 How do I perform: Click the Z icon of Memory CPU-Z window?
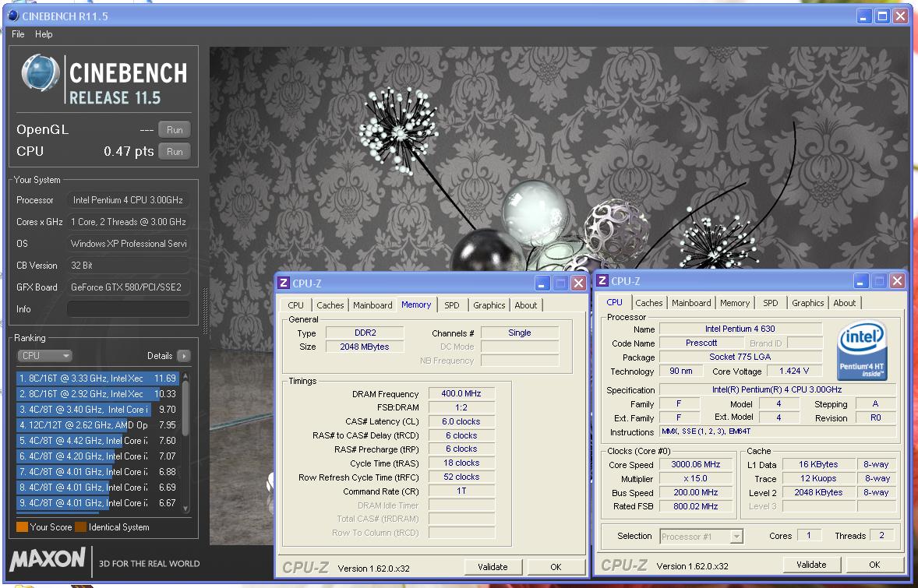pos(284,283)
